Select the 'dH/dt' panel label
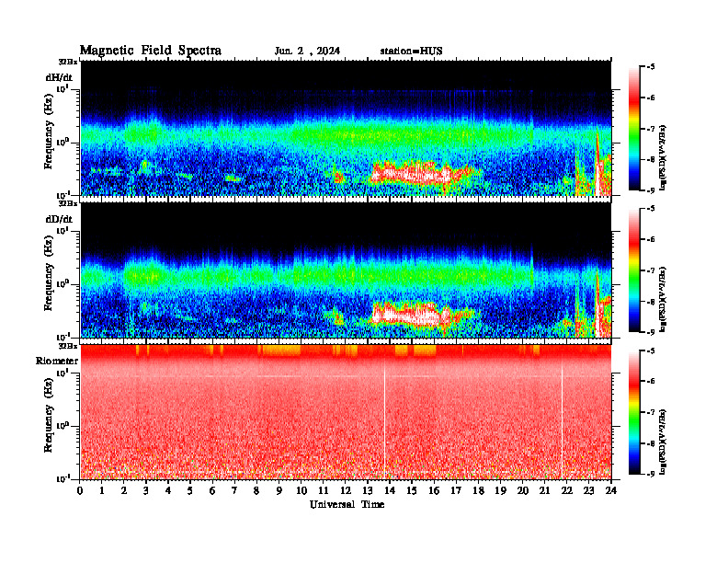Screen dimensions: 728x563 59,77
